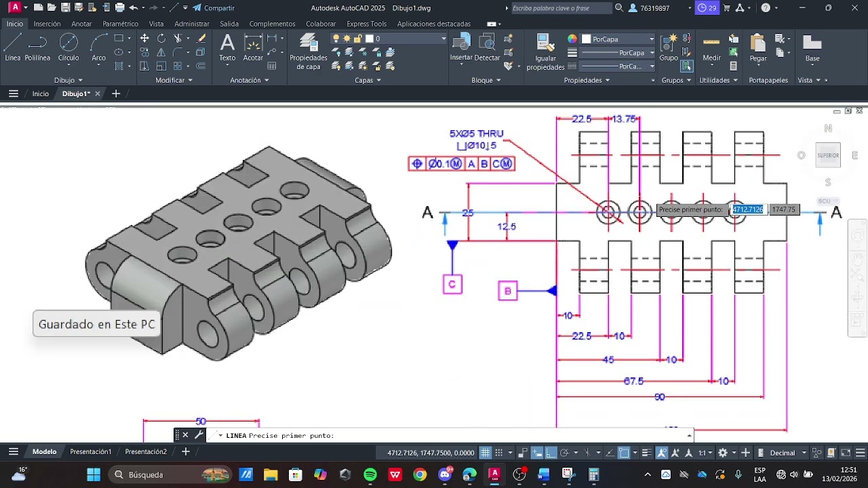Open the Decimal units dropdown
This screenshot has height=488, width=868.
tap(787, 453)
